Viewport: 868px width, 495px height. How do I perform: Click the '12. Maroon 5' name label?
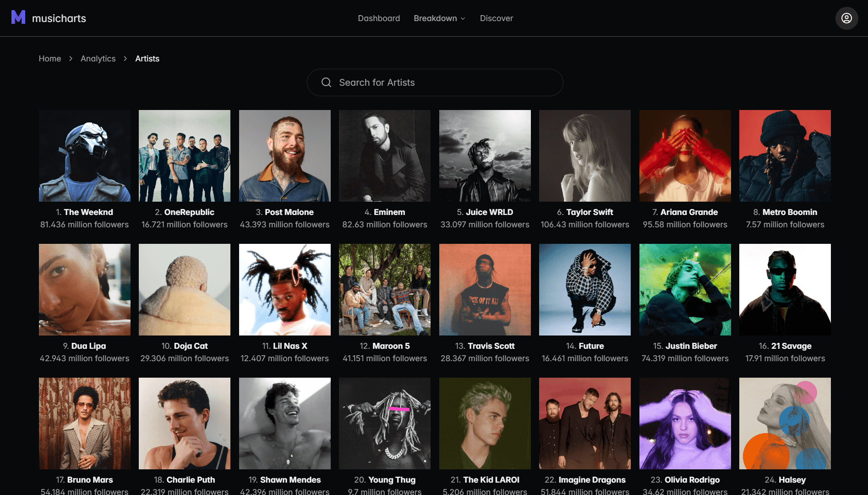385,346
